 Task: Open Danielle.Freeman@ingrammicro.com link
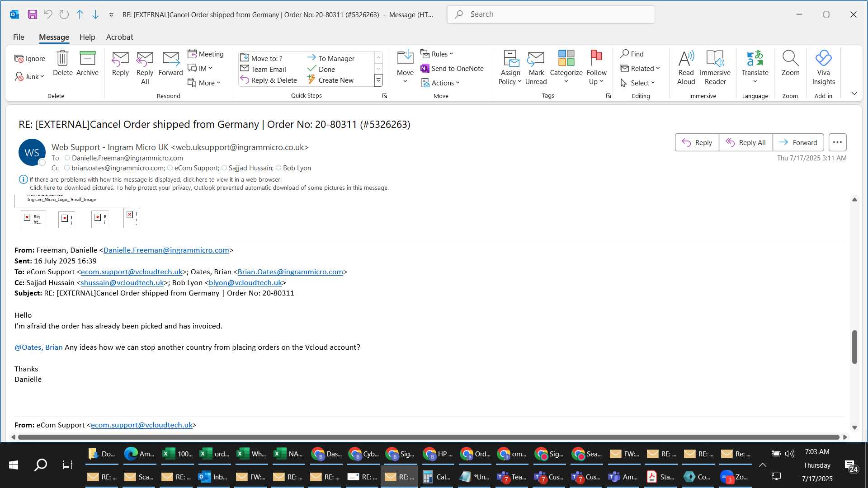click(x=166, y=250)
